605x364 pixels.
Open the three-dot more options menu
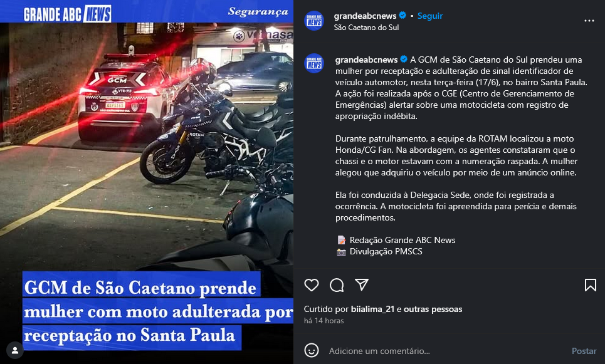pyautogui.click(x=589, y=21)
